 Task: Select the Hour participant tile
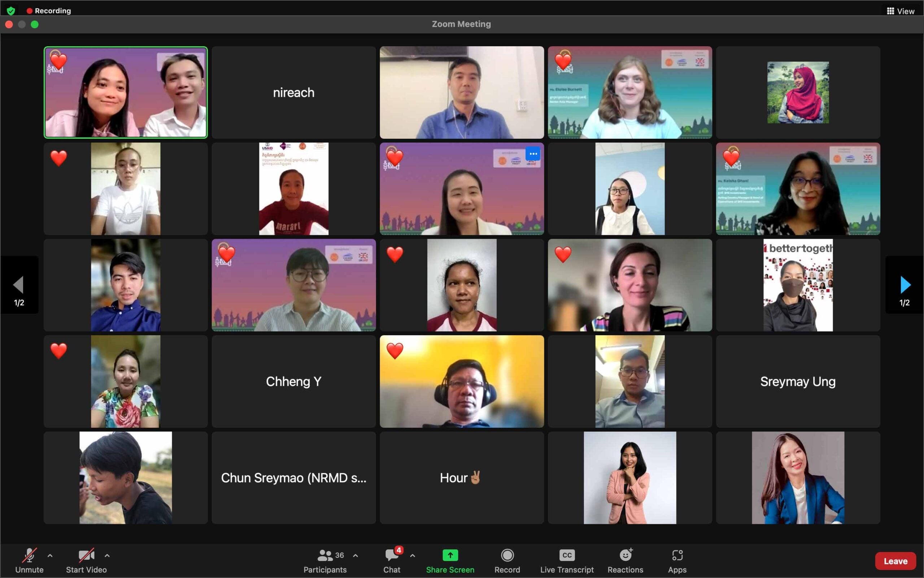pos(462,478)
